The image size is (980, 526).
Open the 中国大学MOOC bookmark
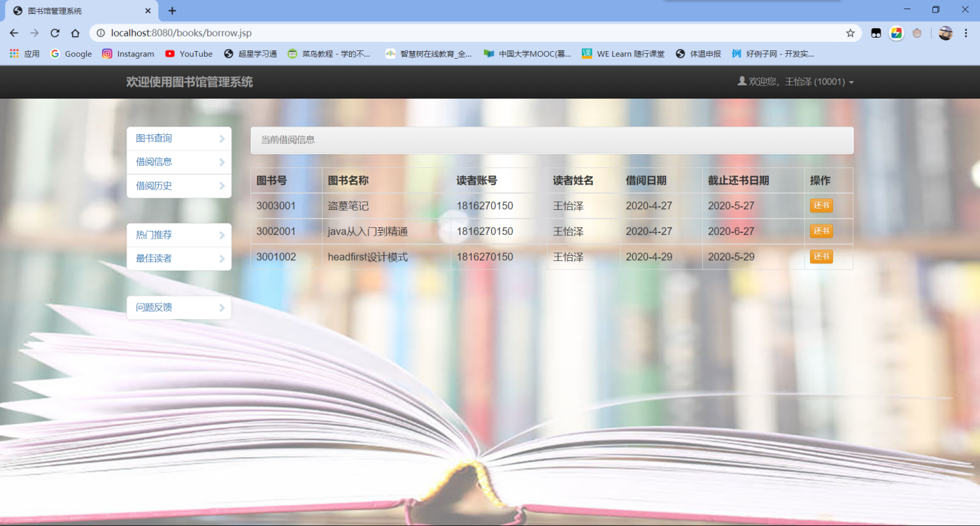pos(527,54)
